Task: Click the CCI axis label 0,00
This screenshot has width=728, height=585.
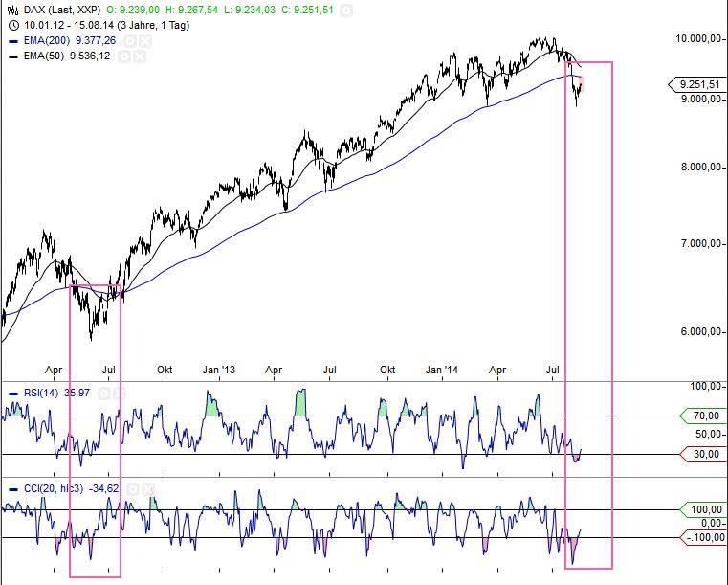Action: point(712,523)
